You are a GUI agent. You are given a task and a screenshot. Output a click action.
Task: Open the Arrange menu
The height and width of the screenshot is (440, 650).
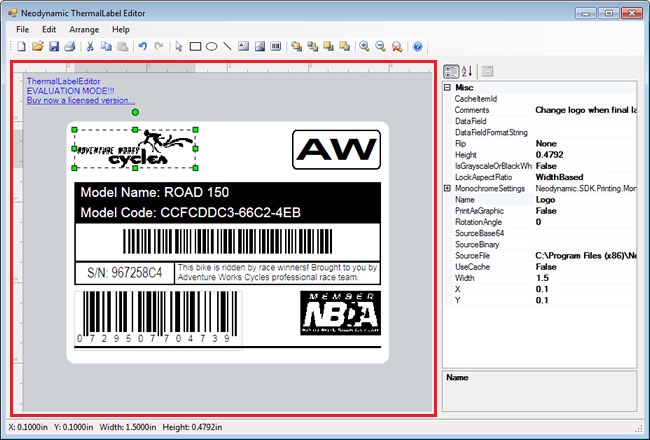84,29
